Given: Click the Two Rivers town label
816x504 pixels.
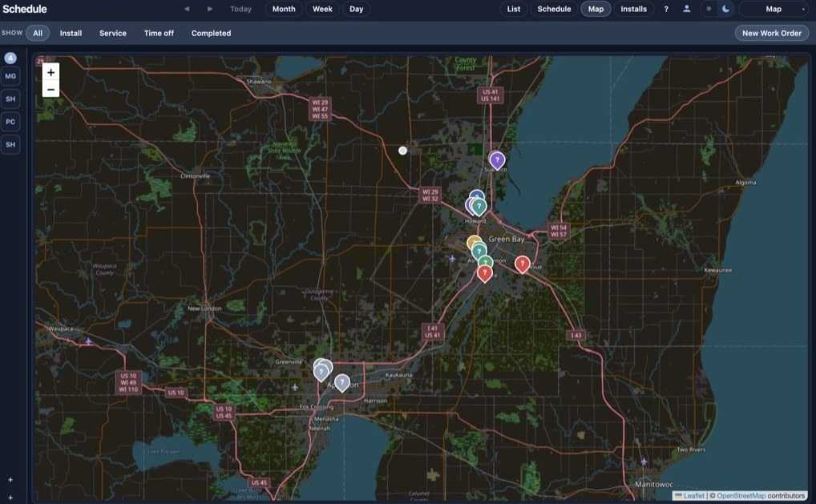Looking at the screenshot, I should coord(691,450).
